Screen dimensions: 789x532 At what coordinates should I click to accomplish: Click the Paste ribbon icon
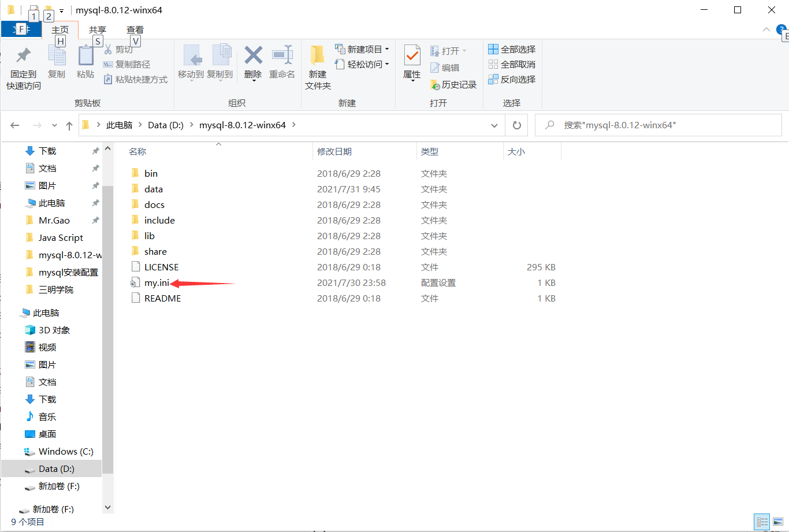[85, 56]
